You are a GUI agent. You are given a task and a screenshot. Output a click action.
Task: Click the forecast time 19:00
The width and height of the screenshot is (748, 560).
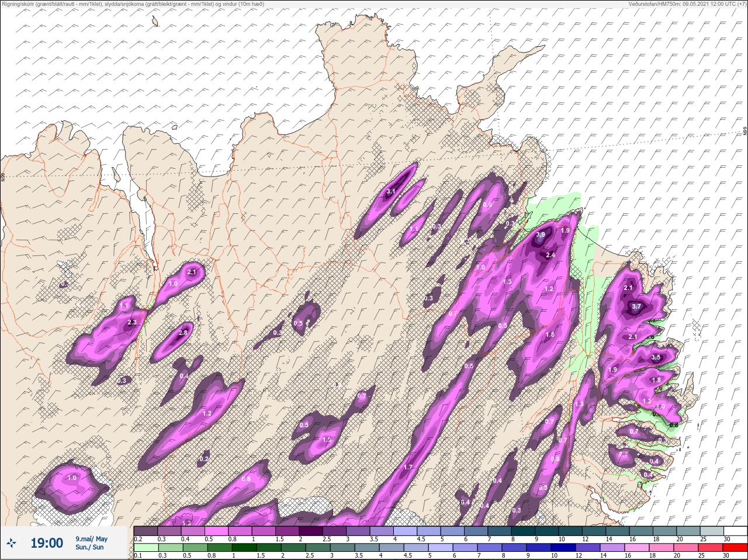click(47, 543)
